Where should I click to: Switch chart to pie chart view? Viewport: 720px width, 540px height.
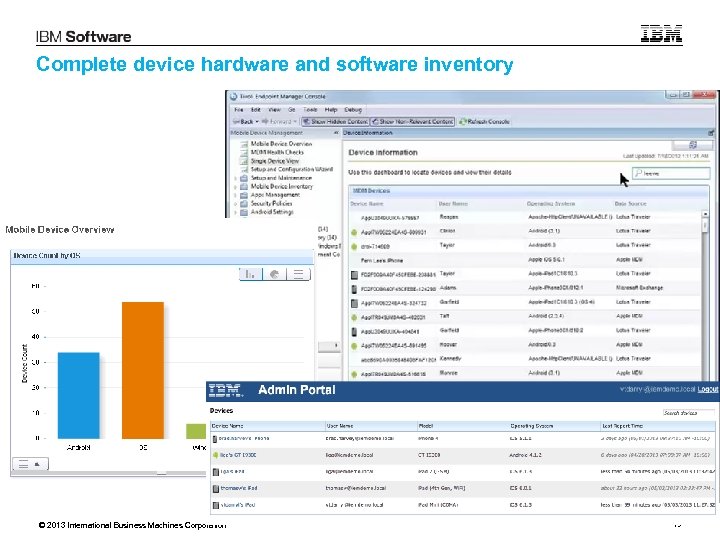[275, 274]
